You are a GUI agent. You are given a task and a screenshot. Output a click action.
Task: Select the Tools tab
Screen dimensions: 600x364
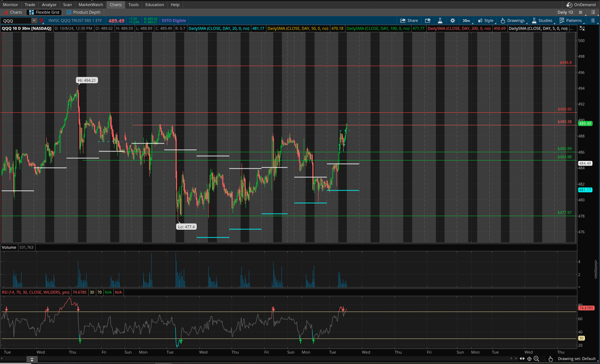[x=133, y=4]
